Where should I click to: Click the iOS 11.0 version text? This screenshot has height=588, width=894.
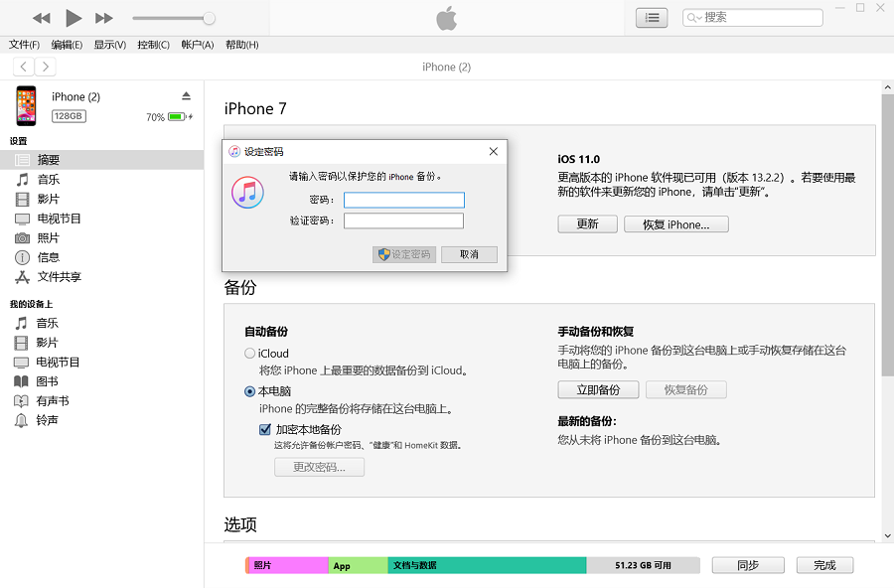[579, 159]
